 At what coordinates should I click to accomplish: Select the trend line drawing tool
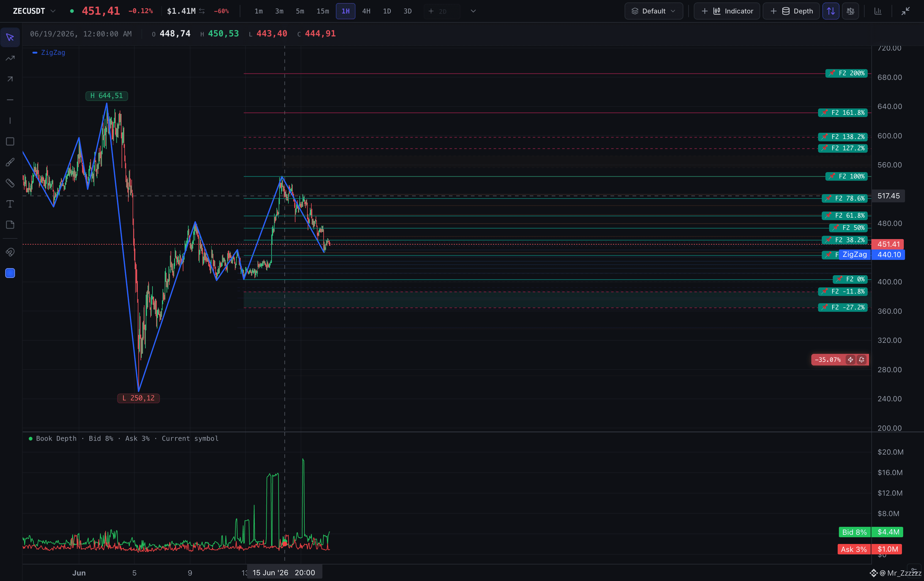[10, 58]
